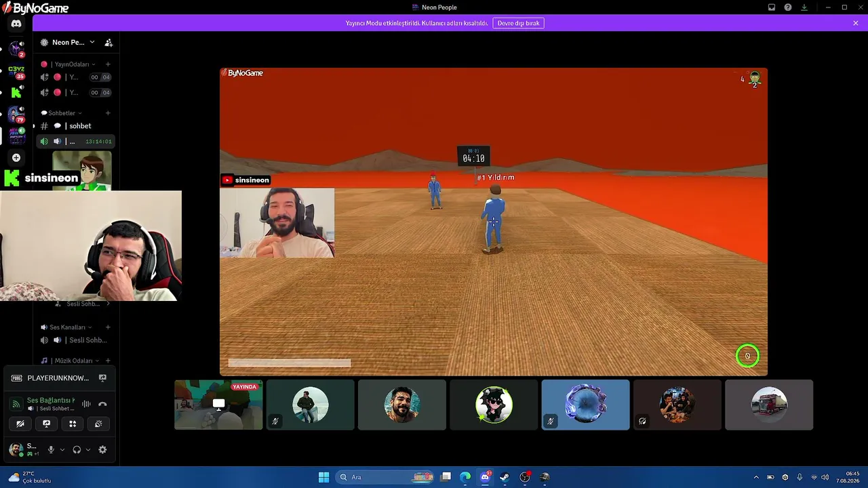The width and height of the screenshot is (868, 488).
Task: Open microphone input device dropdown
Action: coord(62,449)
